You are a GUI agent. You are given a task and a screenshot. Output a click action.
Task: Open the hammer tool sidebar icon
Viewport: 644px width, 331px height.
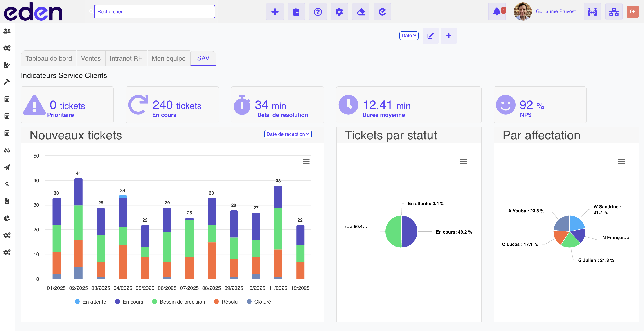click(x=7, y=82)
